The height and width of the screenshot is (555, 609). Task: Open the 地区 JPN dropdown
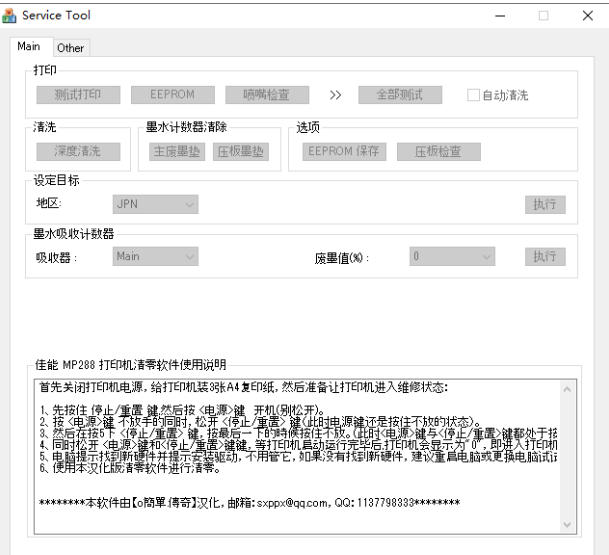(x=155, y=204)
